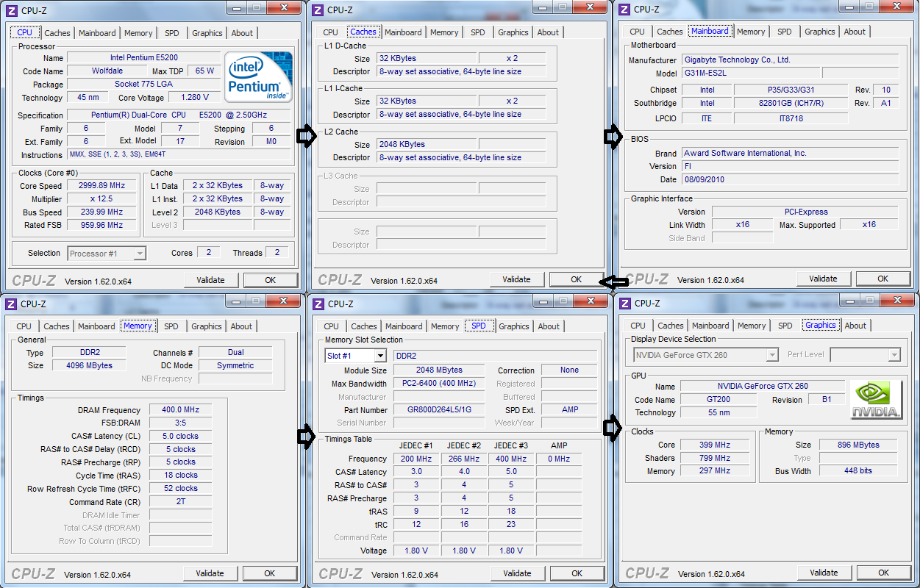920x588 pixels.
Task: Select SPD tab in the Motherboard BIOS window
Action: [x=785, y=32]
